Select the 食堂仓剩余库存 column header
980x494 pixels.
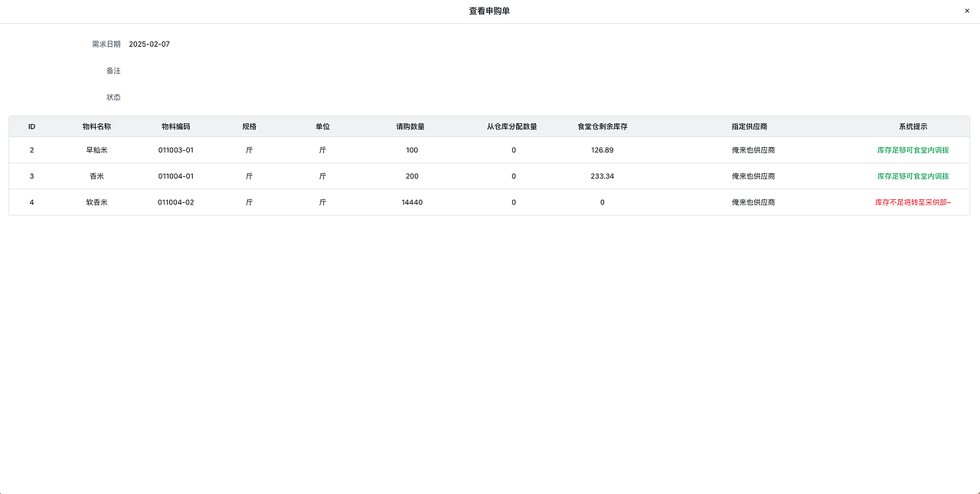tap(603, 126)
